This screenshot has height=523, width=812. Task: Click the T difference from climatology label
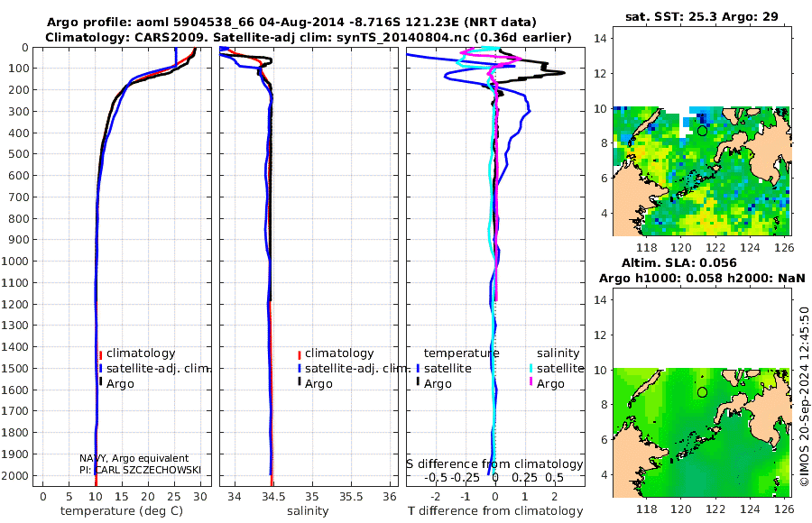point(495,511)
